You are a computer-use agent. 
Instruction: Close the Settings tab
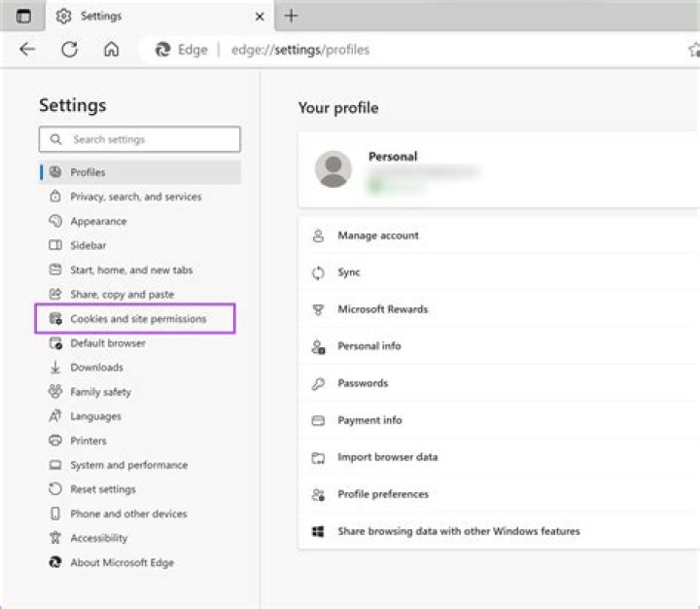tap(260, 17)
